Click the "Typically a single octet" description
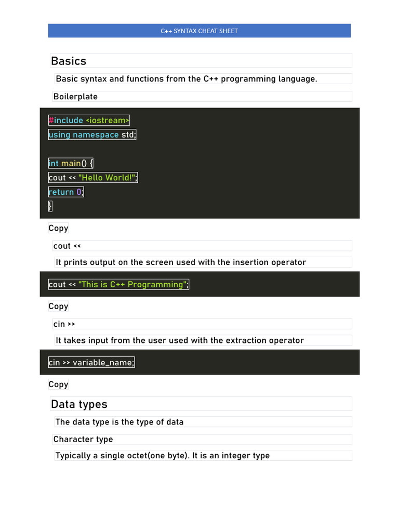Image resolution: width=399 pixels, height=532 pixels. coord(163,456)
